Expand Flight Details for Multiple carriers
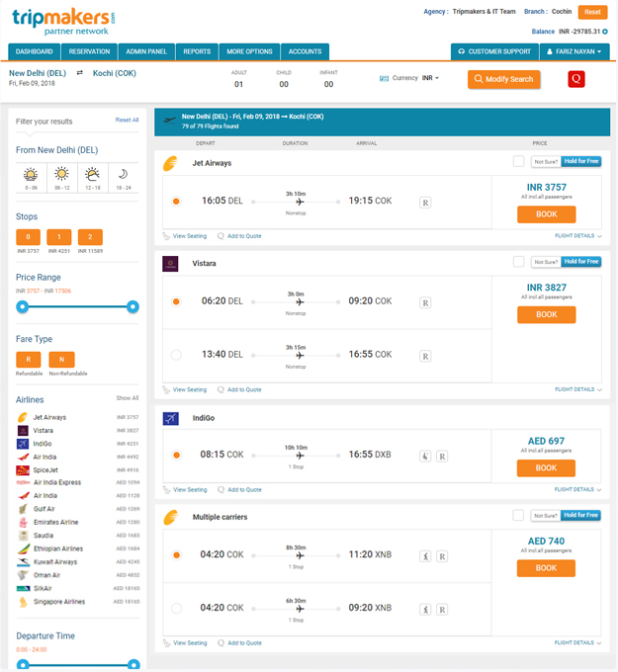This screenshot has height=672, width=618. coord(577,643)
